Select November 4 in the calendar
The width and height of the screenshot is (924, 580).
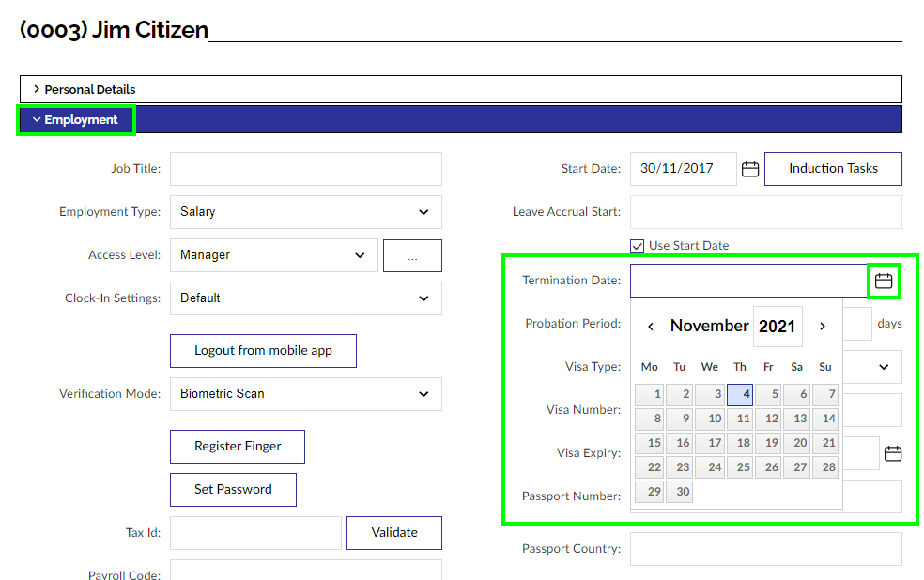[x=740, y=395]
